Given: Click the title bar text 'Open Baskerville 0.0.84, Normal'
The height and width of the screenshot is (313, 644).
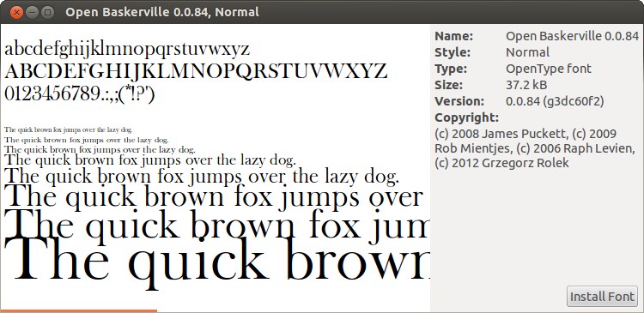Looking at the screenshot, I should click(x=162, y=12).
